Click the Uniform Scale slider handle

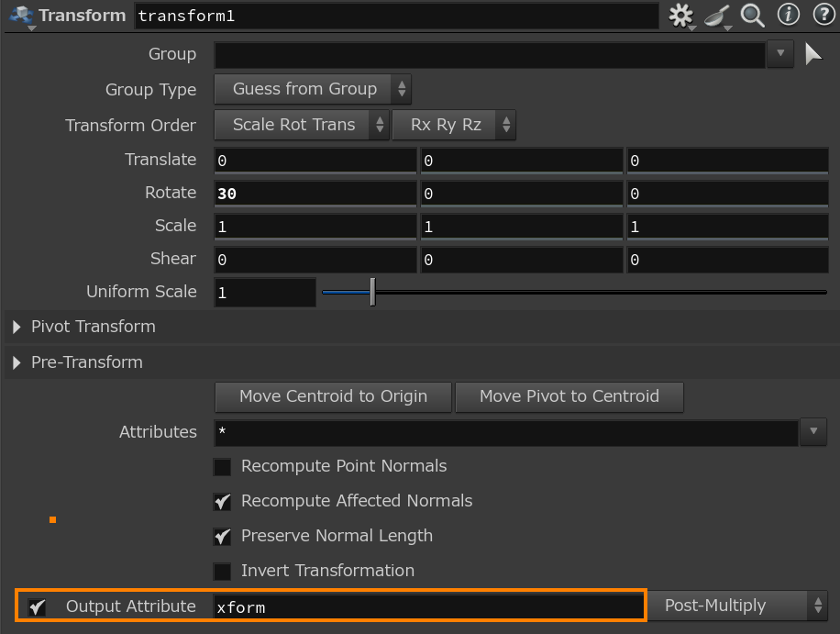pos(372,293)
